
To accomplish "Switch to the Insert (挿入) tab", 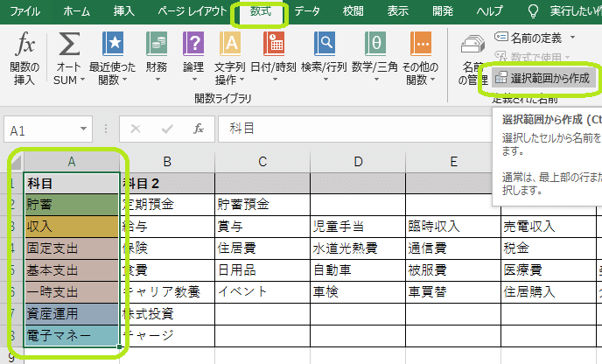I will (x=124, y=11).
